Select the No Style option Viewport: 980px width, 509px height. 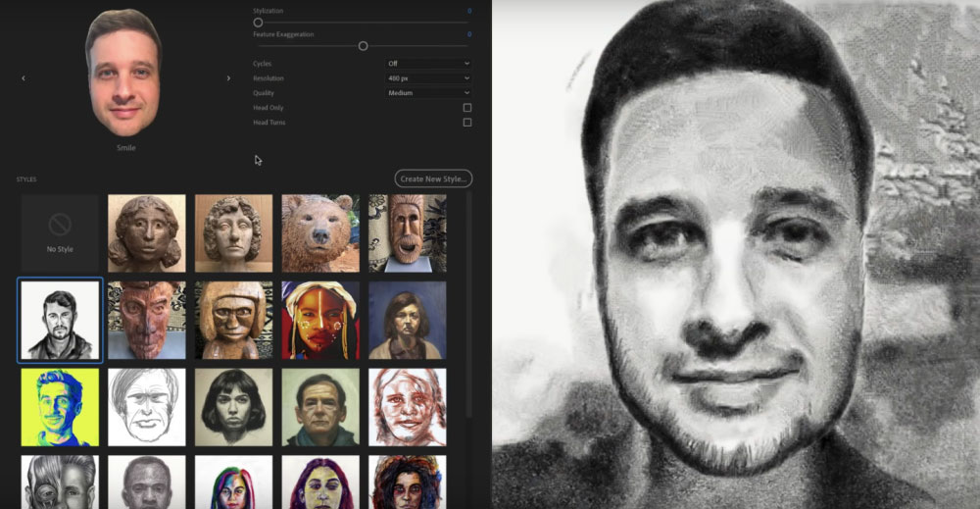click(x=60, y=233)
